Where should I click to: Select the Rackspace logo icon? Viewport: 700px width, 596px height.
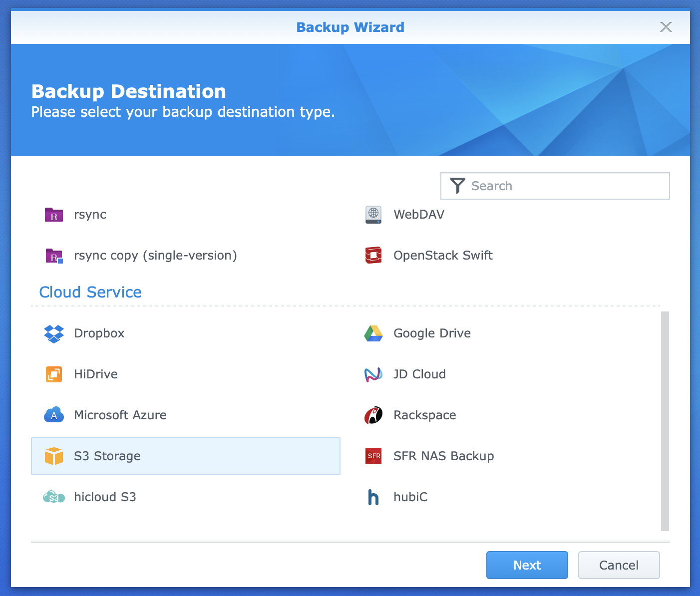(373, 415)
